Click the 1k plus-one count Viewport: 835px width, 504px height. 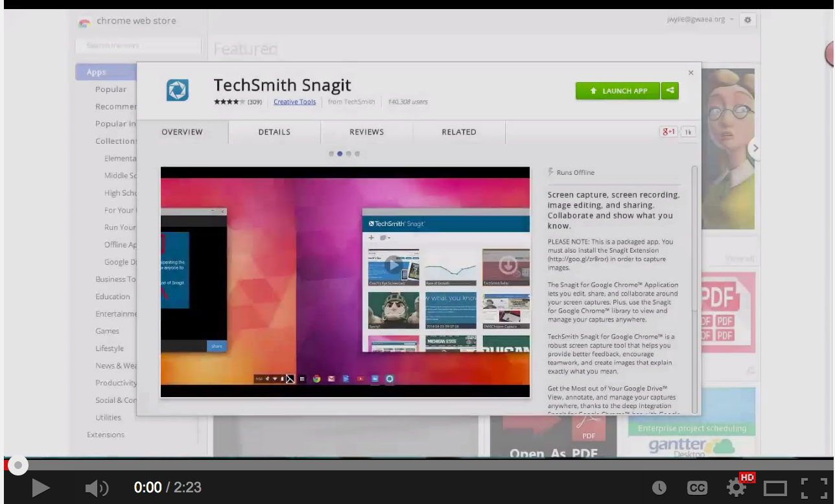click(688, 132)
